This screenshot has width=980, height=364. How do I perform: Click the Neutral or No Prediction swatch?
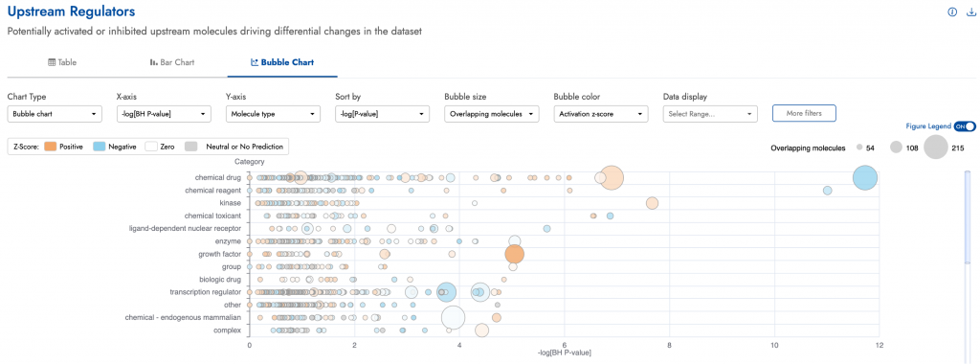pos(191,147)
